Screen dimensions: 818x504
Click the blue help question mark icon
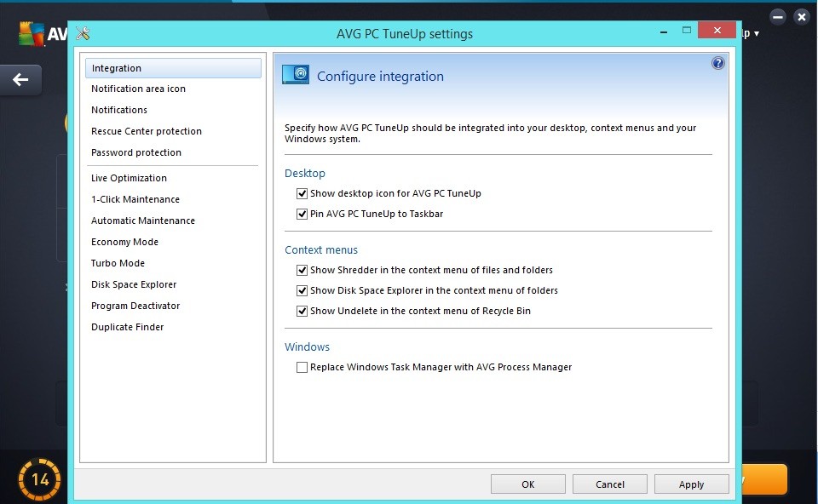[717, 63]
